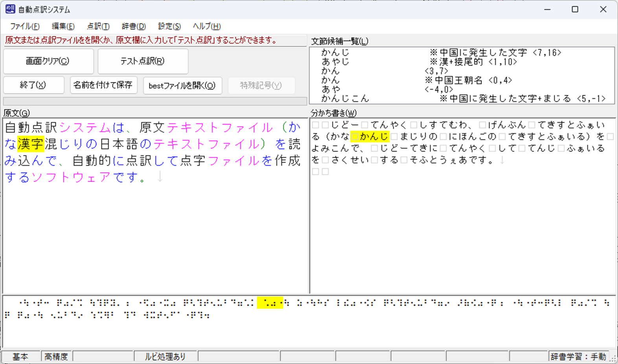Click the progress bar below the buttons
The height and width of the screenshot is (364, 618).
tap(155, 101)
